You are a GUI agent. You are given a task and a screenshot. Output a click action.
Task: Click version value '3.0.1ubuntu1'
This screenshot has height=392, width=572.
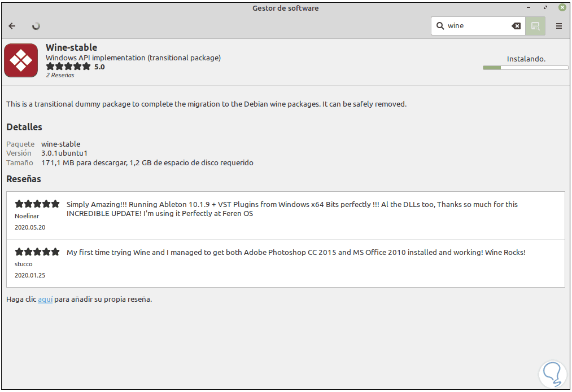point(64,153)
